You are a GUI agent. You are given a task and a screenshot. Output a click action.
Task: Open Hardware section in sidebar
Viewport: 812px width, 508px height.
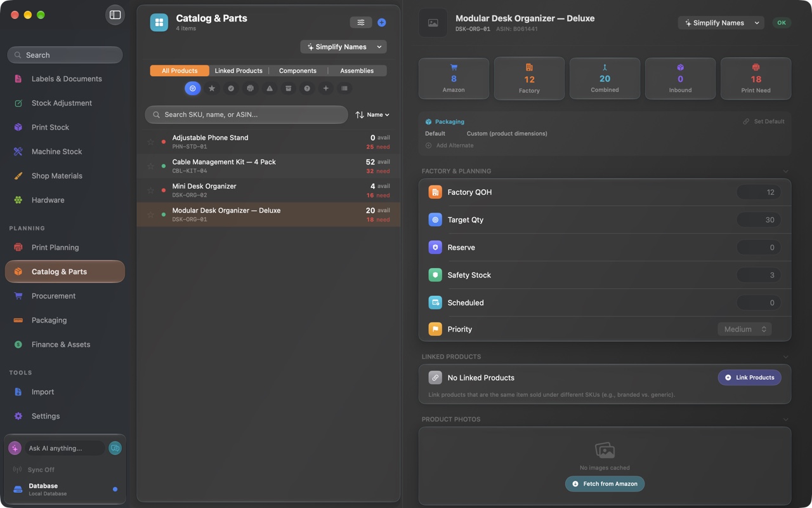[x=64, y=200]
